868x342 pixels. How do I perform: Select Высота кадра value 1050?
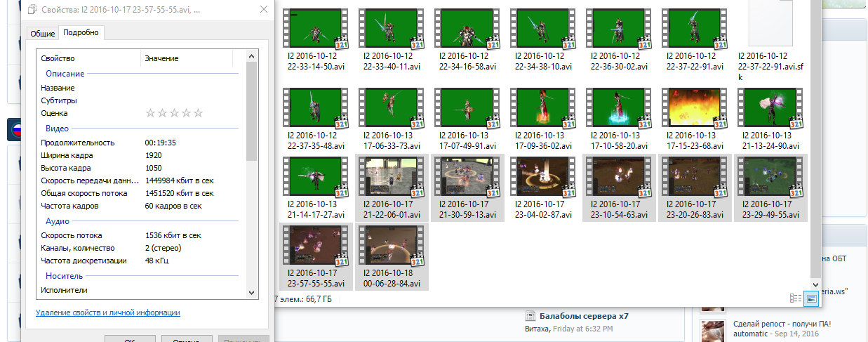coord(153,168)
